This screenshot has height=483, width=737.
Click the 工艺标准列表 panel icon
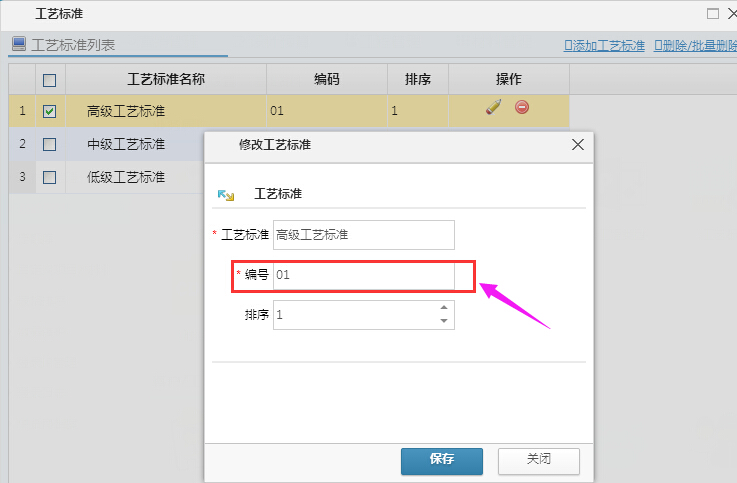coord(18,44)
